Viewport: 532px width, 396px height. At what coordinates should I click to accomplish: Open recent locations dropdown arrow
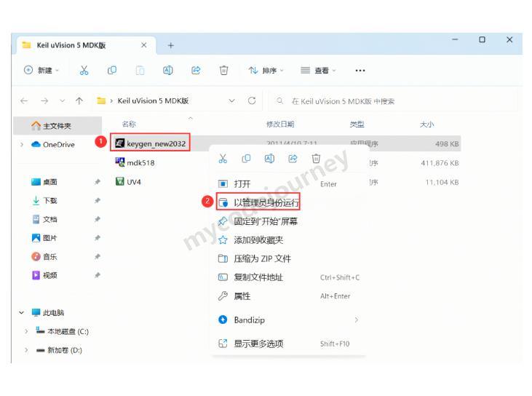(x=62, y=100)
